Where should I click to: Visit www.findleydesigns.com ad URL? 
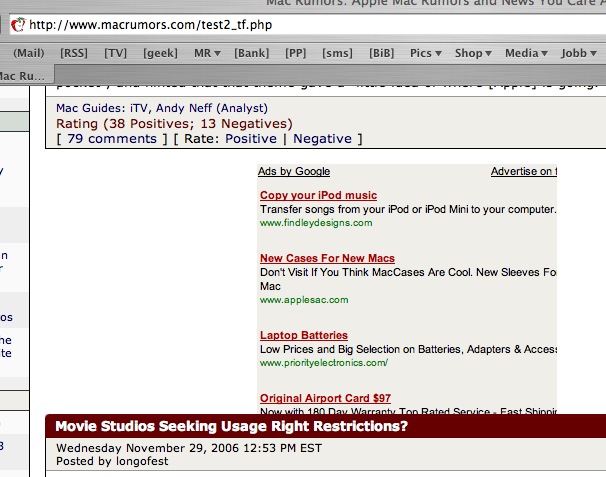pyautogui.click(x=316, y=223)
